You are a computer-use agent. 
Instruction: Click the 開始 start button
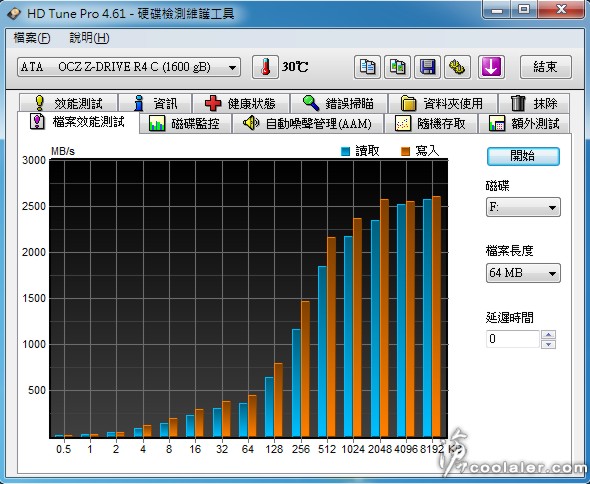(x=523, y=156)
